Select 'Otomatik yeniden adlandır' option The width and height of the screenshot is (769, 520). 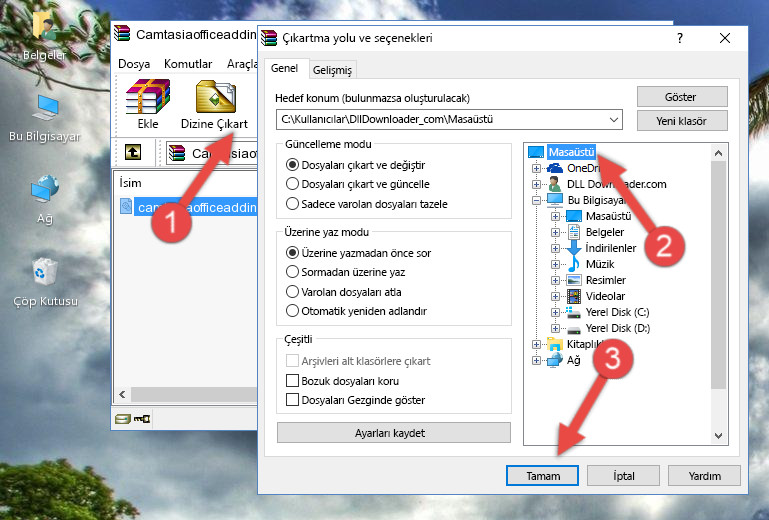click(356, 311)
